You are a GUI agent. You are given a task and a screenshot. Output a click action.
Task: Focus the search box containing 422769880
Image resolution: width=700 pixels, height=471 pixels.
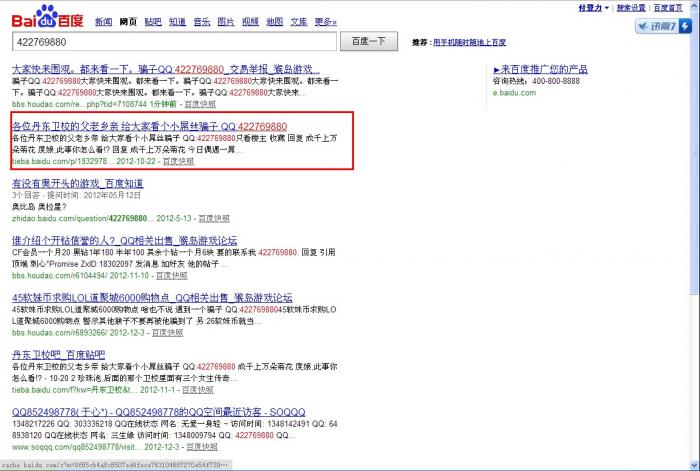pyautogui.click(x=174, y=42)
